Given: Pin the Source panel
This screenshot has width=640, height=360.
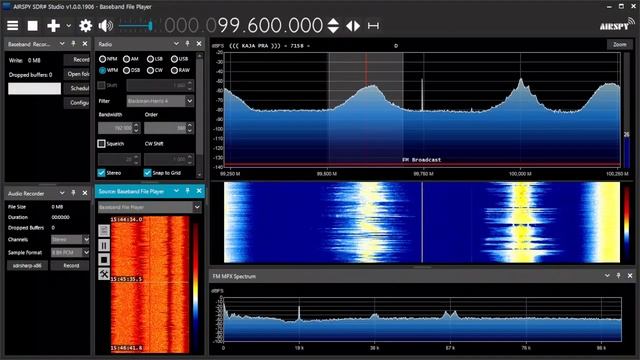Looking at the screenshot, I should coord(187,191).
